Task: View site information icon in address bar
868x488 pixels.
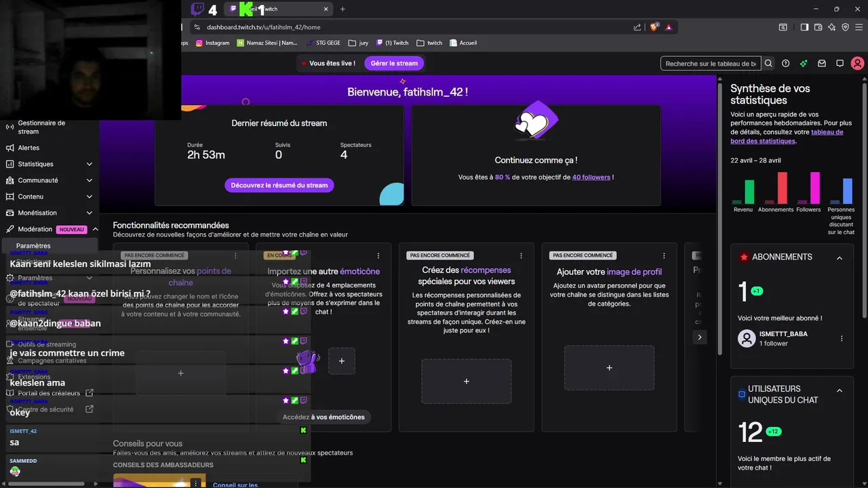Action: point(197,27)
